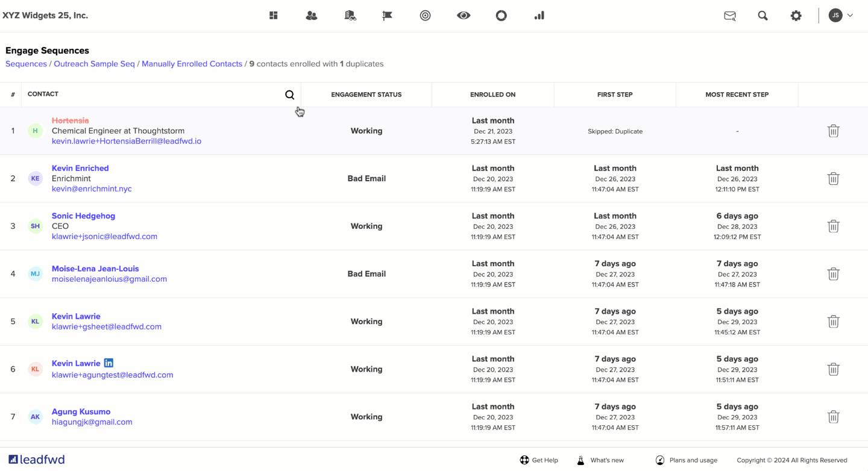The height and width of the screenshot is (471, 868).
Task: Open Moise-Lena Jean-Louis contact profile
Action: click(95, 269)
